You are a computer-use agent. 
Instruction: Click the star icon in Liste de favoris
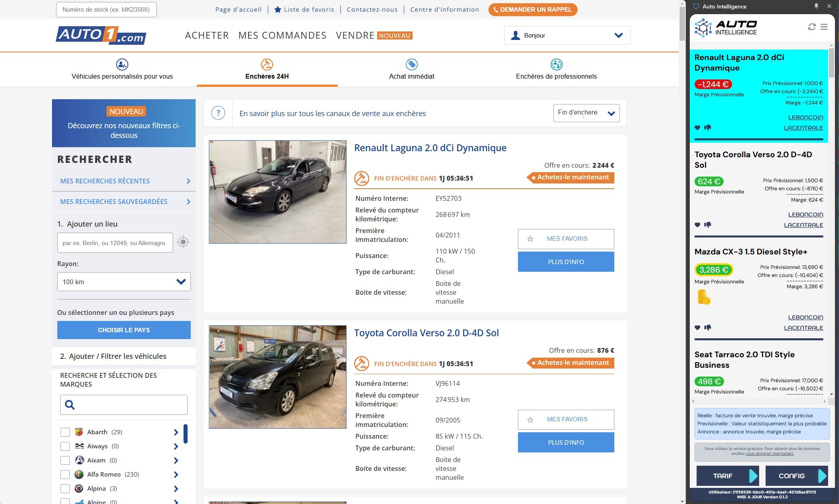[x=278, y=9]
